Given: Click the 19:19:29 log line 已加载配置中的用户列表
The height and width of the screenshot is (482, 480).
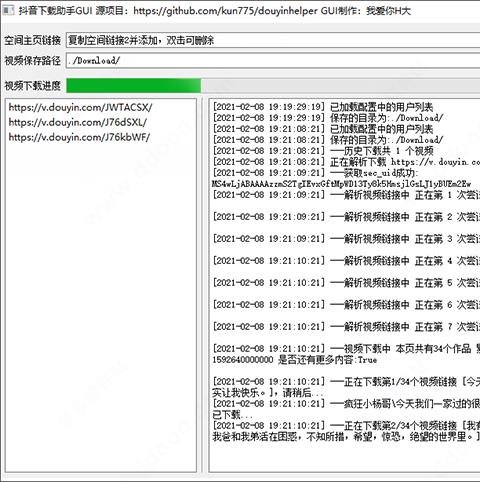Looking at the screenshot, I should (323, 107).
